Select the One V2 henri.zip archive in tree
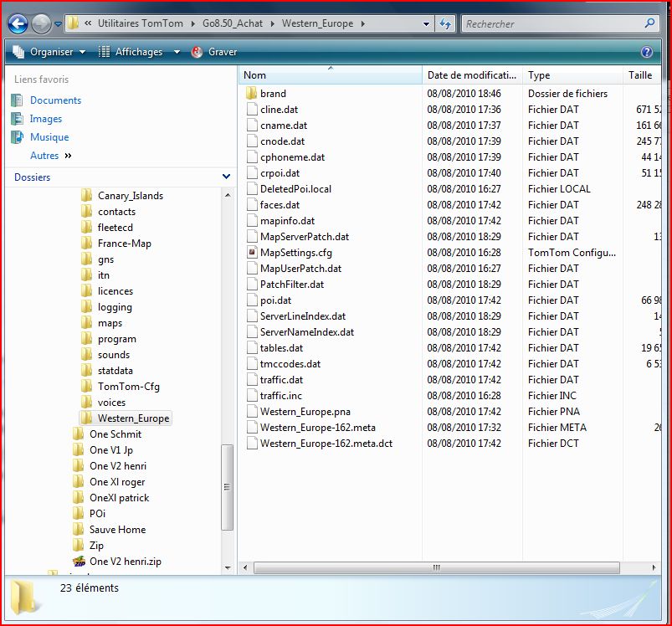The height and width of the screenshot is (626, 672). [x=126, y=562]
